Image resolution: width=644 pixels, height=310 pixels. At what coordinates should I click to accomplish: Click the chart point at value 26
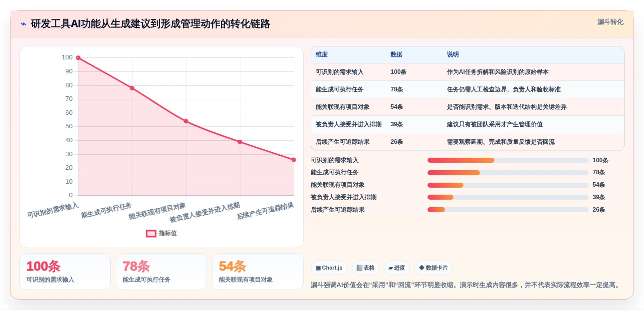[x=294, y=160]
